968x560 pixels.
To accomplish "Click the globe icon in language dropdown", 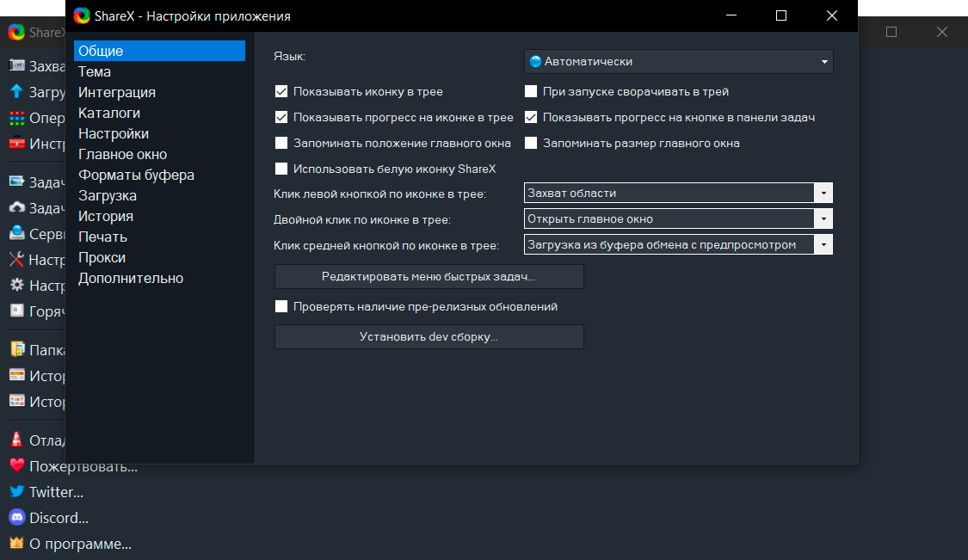I will pos(535,61).
